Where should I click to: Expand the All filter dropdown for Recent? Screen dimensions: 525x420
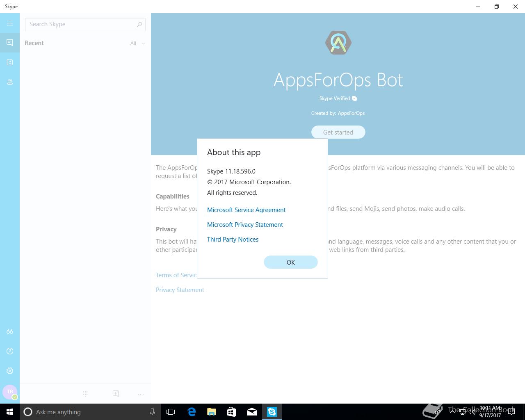point(137,43)
